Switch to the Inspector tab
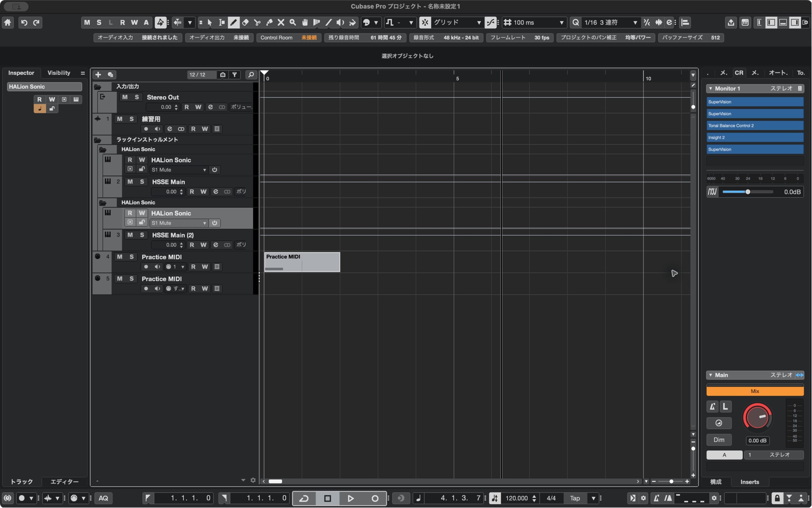Viewport: 812px width, 508px height. [21, 73]
